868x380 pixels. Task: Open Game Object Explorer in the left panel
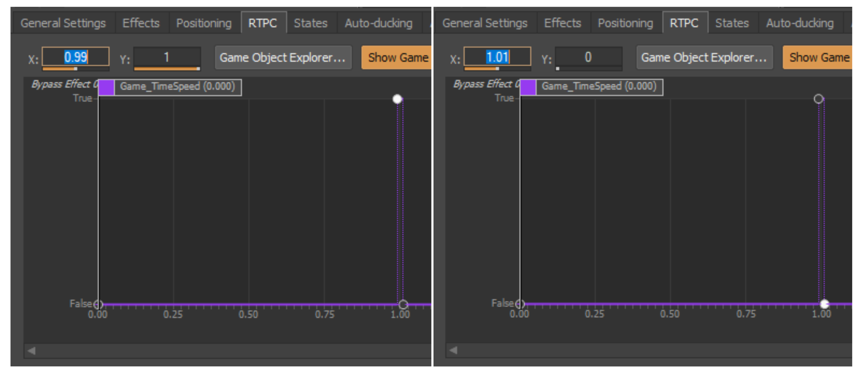pyautogui.click(x=283, y=57)
